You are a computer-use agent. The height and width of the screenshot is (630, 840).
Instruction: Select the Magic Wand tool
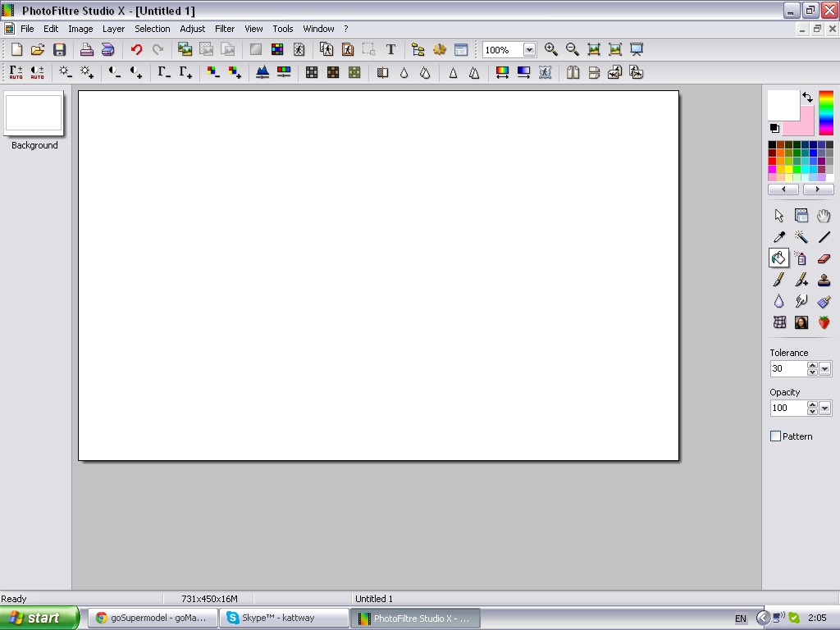click(x=801, y=237)
